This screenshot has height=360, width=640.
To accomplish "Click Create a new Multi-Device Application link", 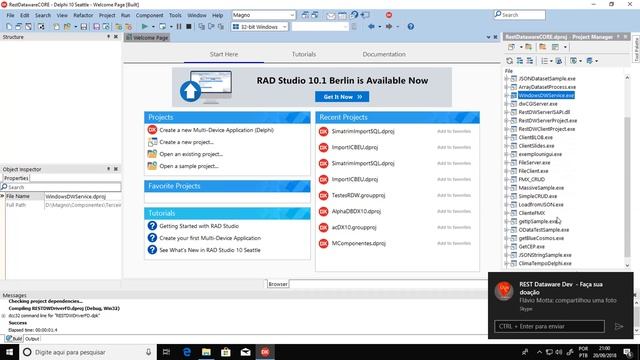I will pyautogui.click(x=216, y=130).
